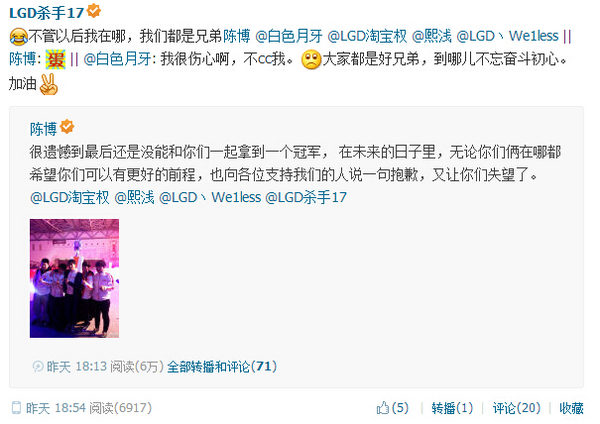Click the phone device icon before 昨天 18:54
The width and height of the screenshot is (600, 424).
16,408
